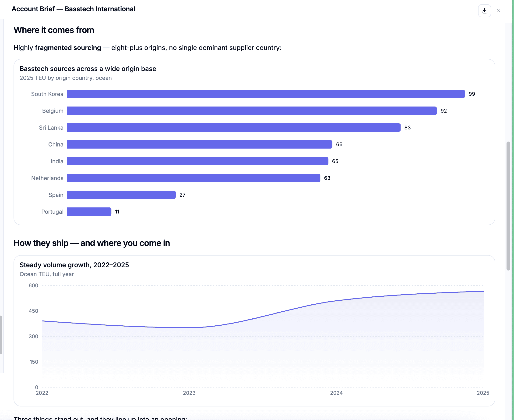The image size is (514, 420).
Task: Download the account brief
Action: [484, 11]
